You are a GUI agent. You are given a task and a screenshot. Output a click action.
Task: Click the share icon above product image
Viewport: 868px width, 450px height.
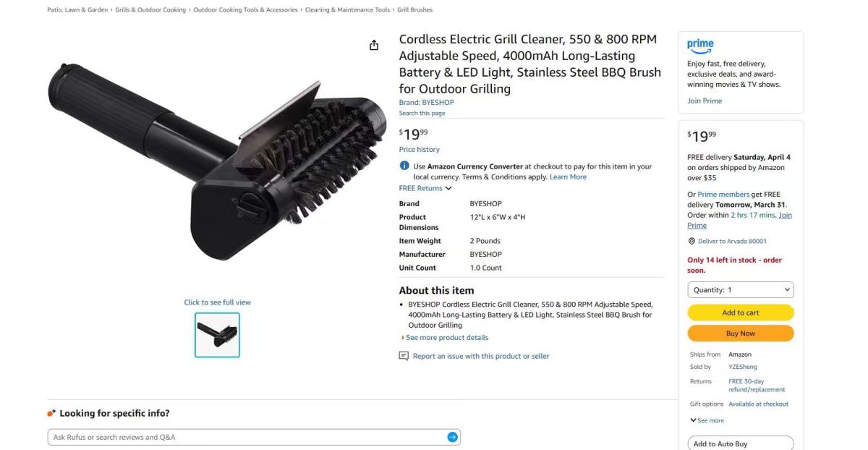(x=374, y=46)
